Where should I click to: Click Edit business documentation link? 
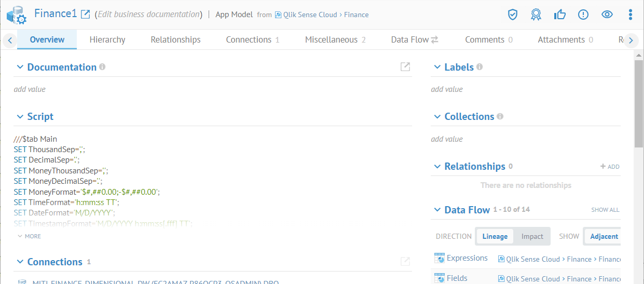pyautogui.click(x=148, y=15)
